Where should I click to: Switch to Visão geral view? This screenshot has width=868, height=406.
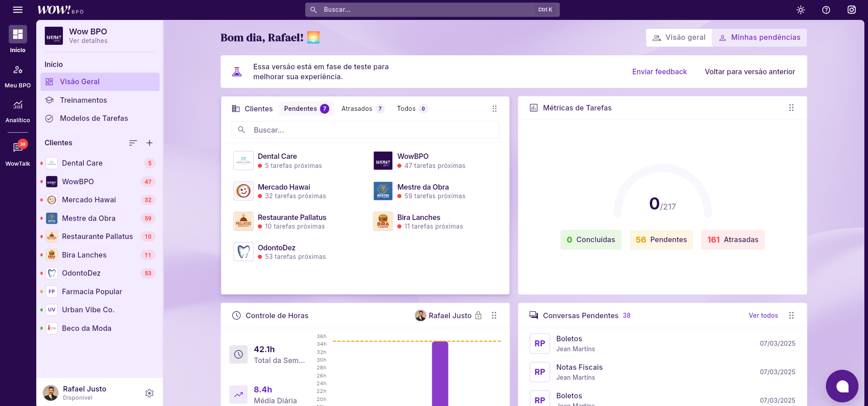click(x=679, y=38)
